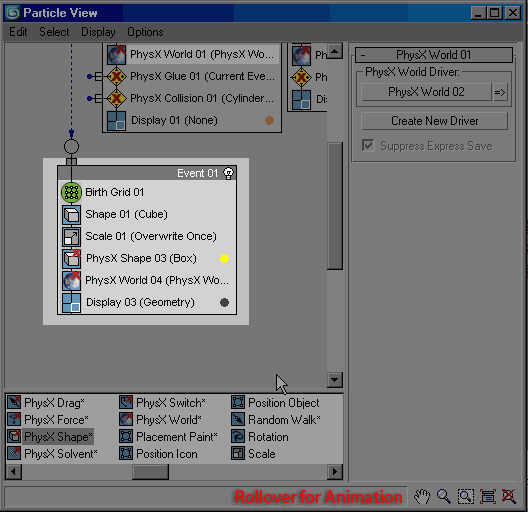Click the dark Display 03 color dot
The image size is (528, 512).
point(225,302)
